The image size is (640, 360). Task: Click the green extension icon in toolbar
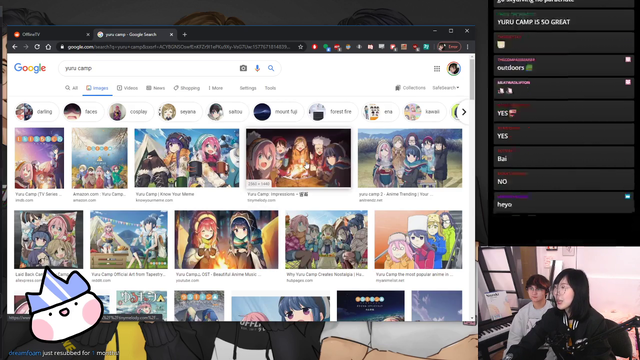(x=326, y=47)
